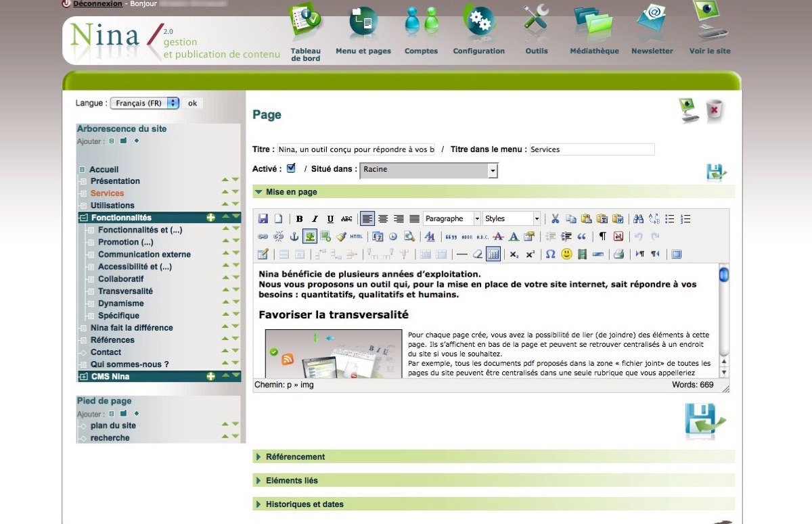Image resolution: width=812 pixels, height=524 pixels.
Task: Click the print icon in editor
Action: pyautogui.click(x=618, y=254)
